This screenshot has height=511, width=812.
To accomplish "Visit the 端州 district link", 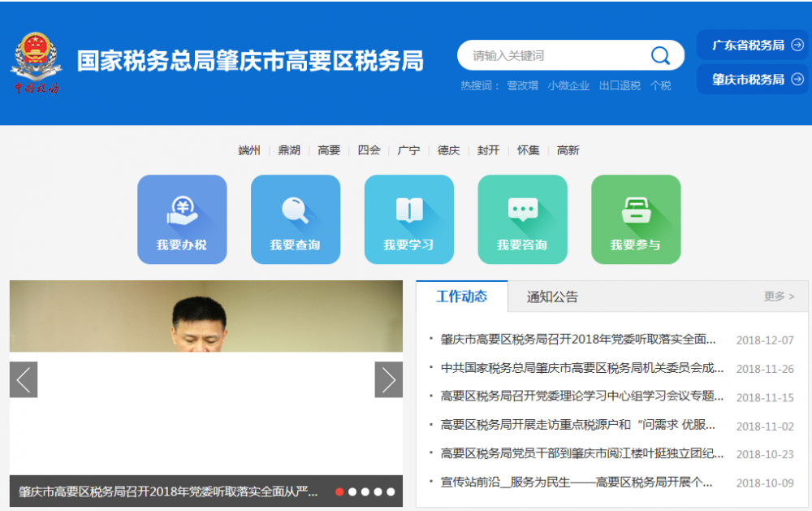I will pos(248,150).
